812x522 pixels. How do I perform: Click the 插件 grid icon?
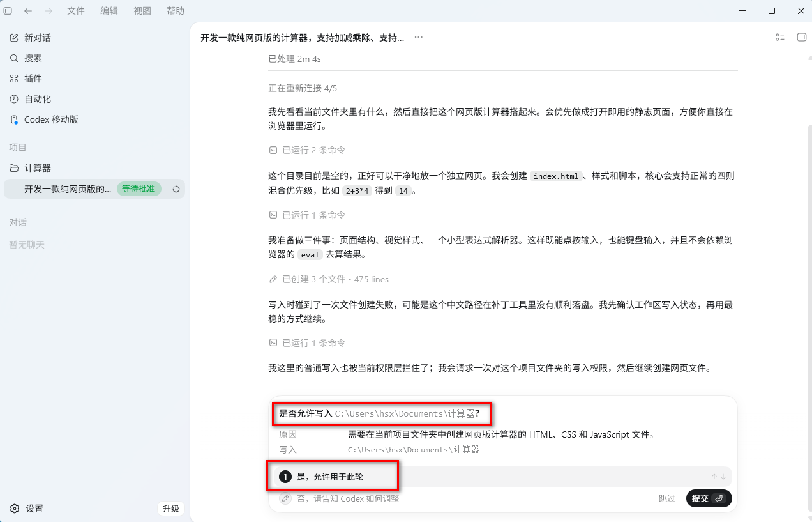(x=14, y=79)
